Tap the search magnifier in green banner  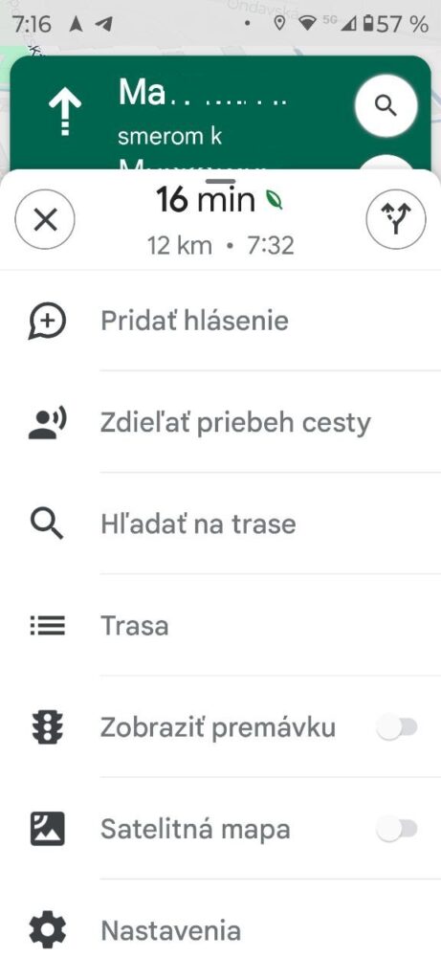[386, 105]
